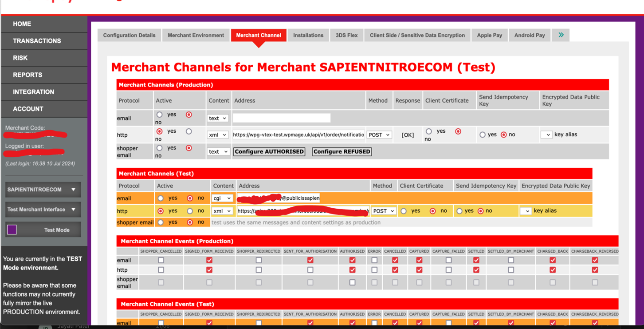Viewport: 644px width, 329px height.
Task: Click the production email Address input field
Action: point(282,118)
